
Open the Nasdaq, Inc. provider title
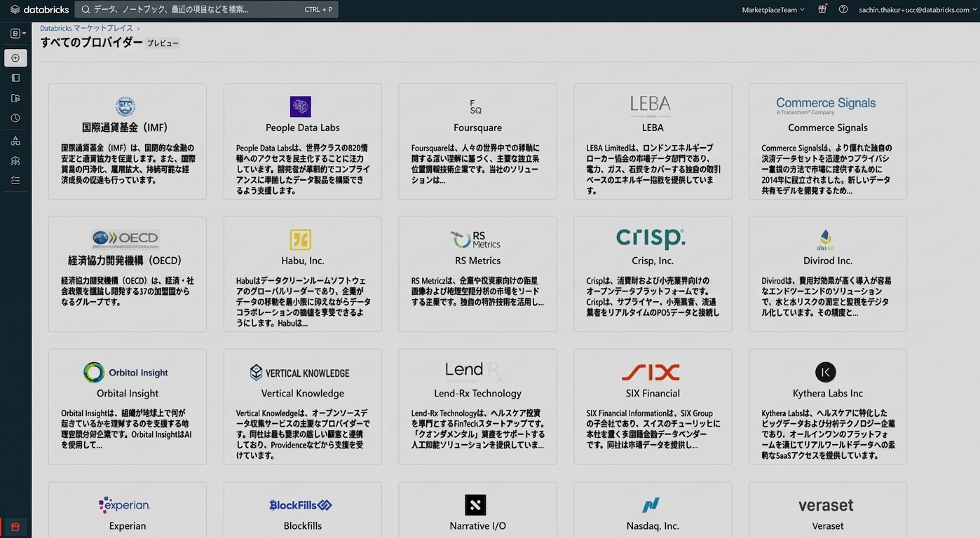[653, 526]
